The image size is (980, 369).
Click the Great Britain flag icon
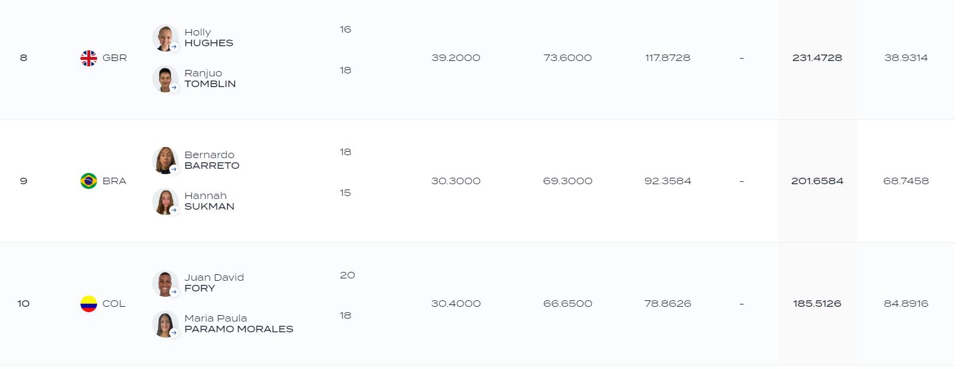click(89, 58)
